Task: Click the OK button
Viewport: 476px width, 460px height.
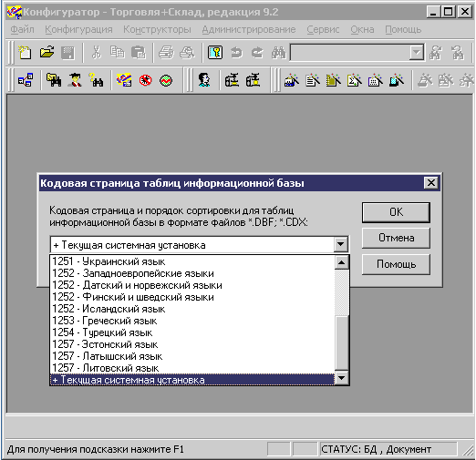Action: (396, 212)
